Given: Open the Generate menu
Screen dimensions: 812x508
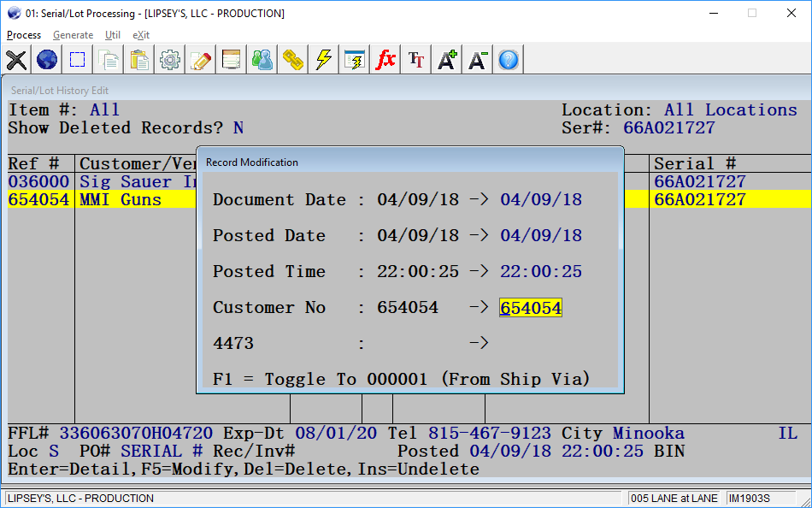Looking at the screenshot, I should 73,35.
